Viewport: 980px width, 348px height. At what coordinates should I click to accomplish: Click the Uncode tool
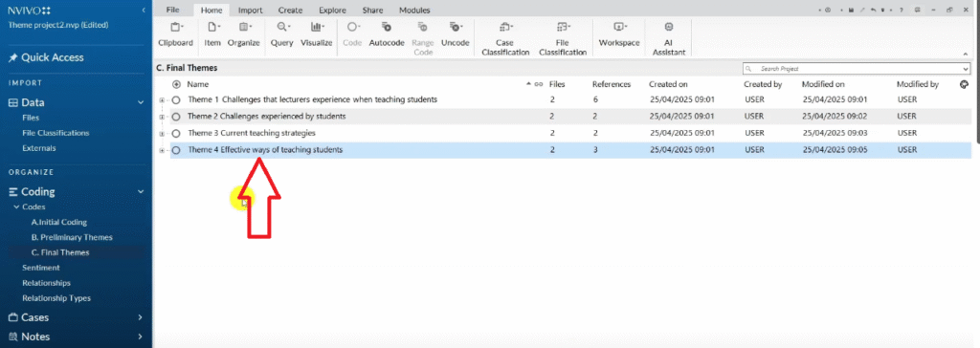[455, 35]
